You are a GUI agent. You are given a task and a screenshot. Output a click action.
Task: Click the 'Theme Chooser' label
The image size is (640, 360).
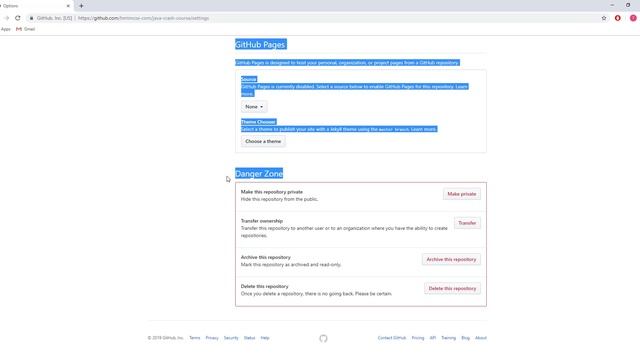(258, 122)
